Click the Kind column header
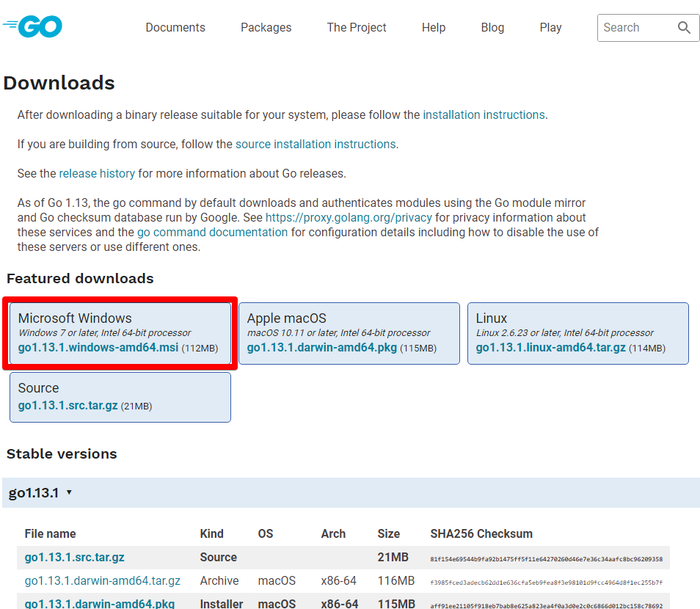The image size is (700, 609). 211,533
